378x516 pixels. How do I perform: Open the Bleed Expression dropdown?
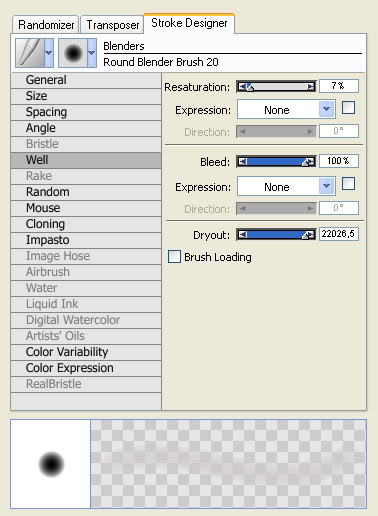(286, 186)
